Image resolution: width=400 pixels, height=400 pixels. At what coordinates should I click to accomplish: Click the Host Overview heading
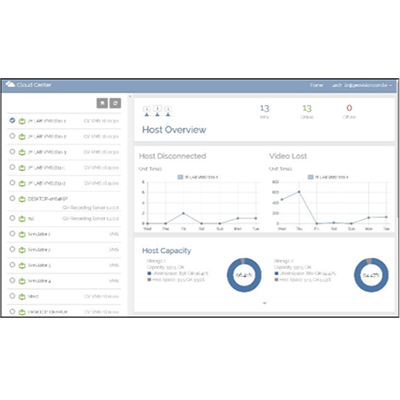pyautogui.click(x=174, y=130)
